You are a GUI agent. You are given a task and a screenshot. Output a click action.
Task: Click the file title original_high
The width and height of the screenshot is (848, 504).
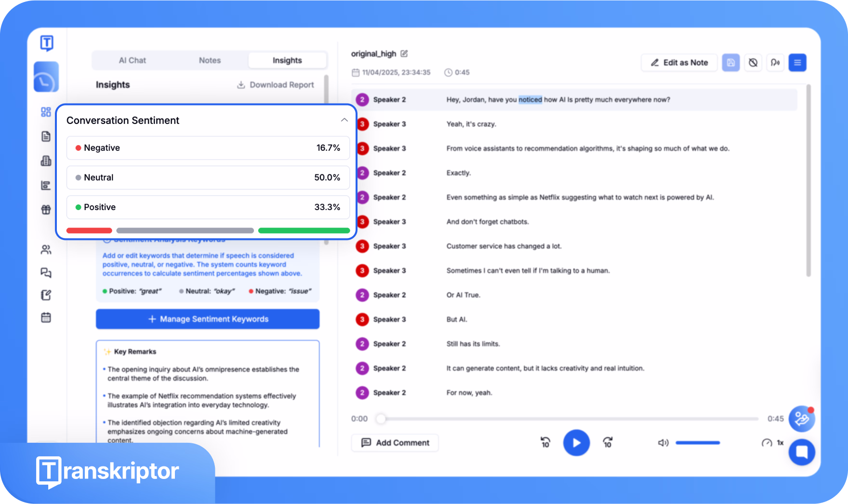pos(373,53)
